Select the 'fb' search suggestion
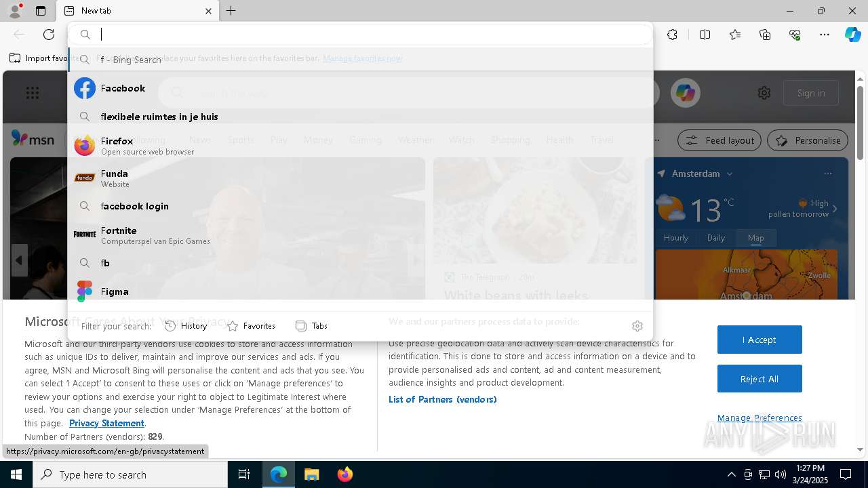Screen dimensions: 868x488 [360, 263]
